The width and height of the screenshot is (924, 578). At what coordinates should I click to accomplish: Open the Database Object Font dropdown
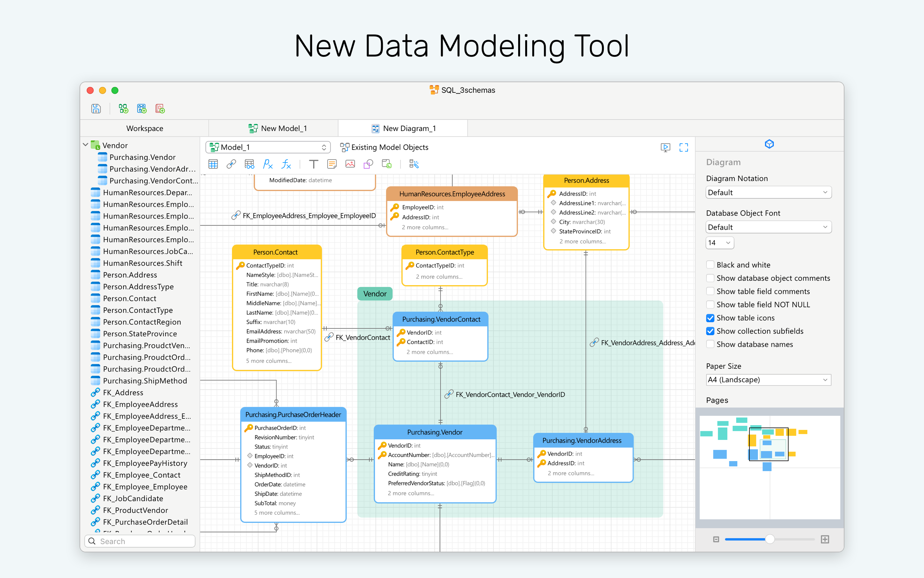click(x=768, y=227)
